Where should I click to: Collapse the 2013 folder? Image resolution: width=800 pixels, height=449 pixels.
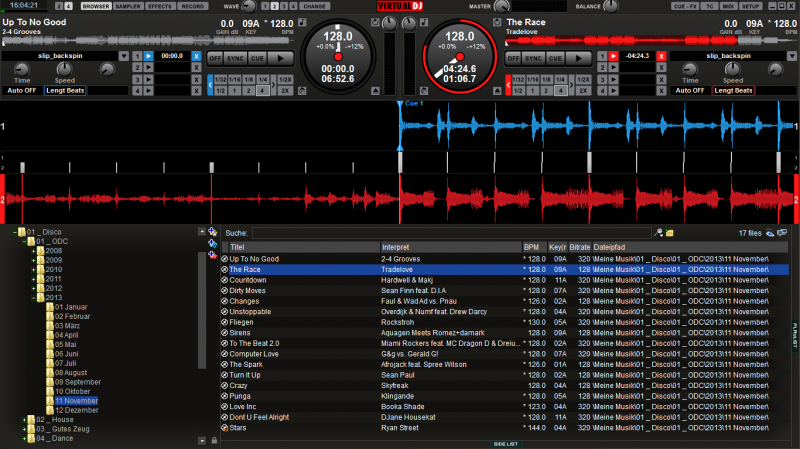point(33,298)
